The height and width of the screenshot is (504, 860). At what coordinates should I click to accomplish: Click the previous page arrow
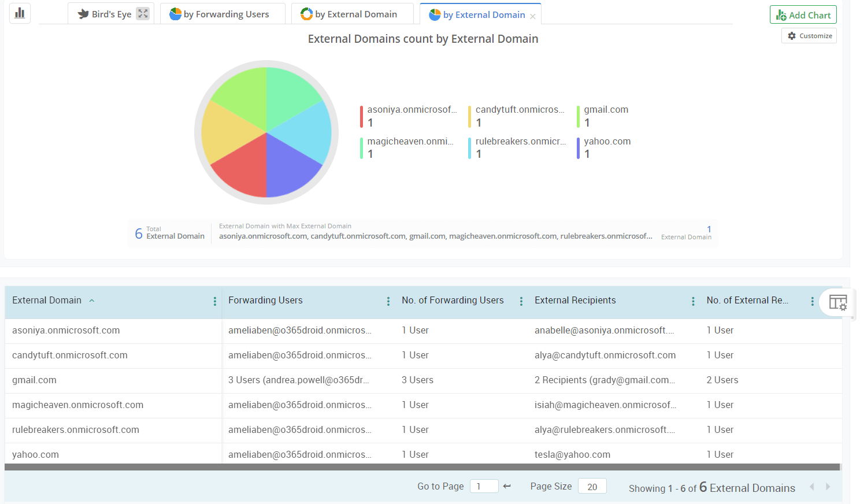click(x=812, y=486)
